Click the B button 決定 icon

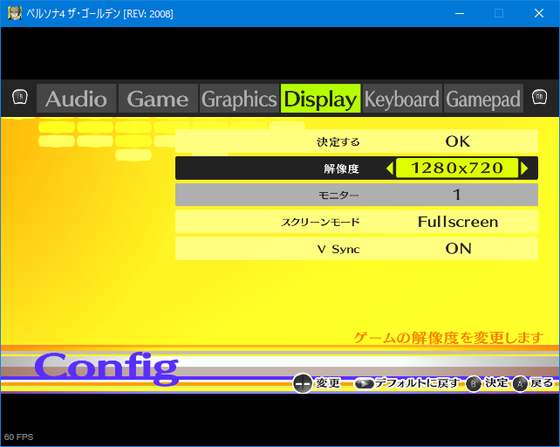(x=474, y=384)
